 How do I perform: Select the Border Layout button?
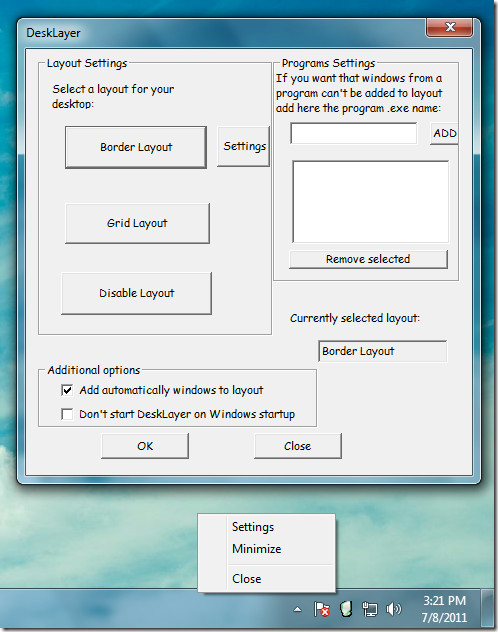(x=136, y=147)
